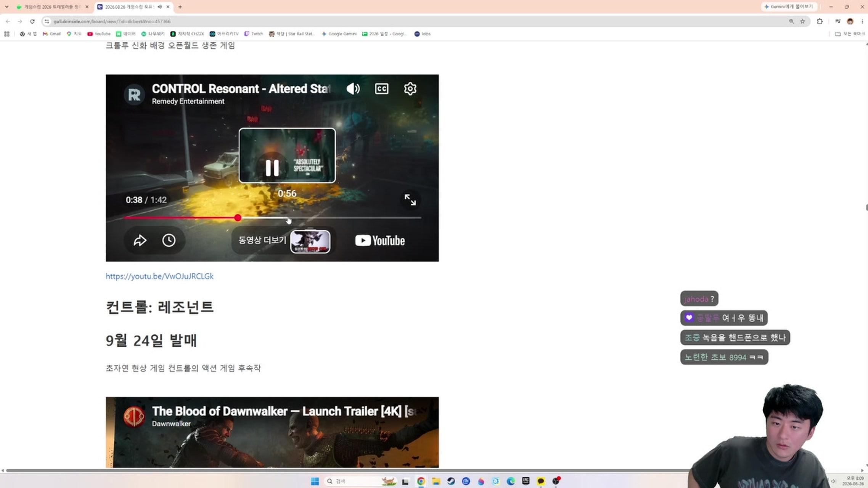Click the Remedy Entertainment channel avatar
This screenshot has height=488, width=868.
click(134, 94)
